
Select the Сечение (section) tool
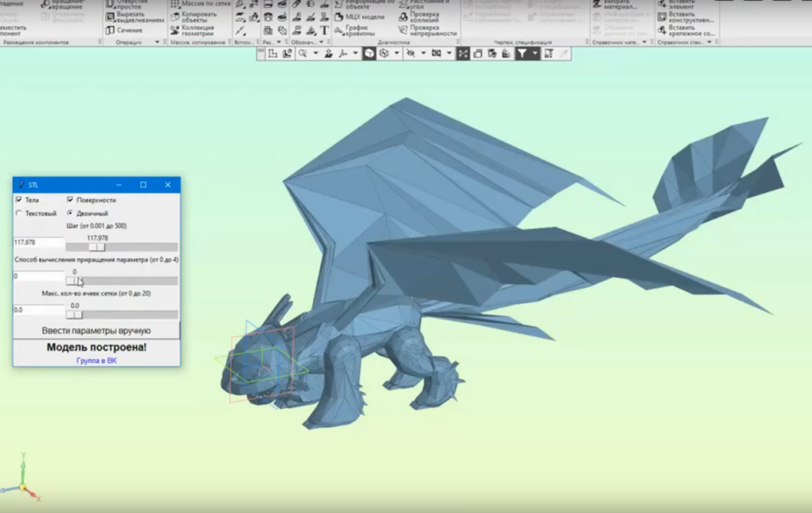point(124,30)
